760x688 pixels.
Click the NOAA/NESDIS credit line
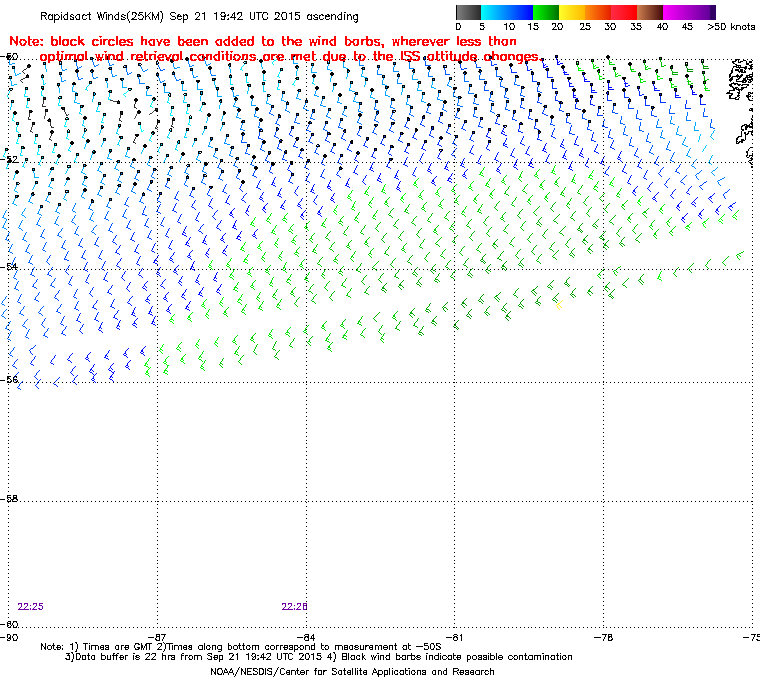352,672
